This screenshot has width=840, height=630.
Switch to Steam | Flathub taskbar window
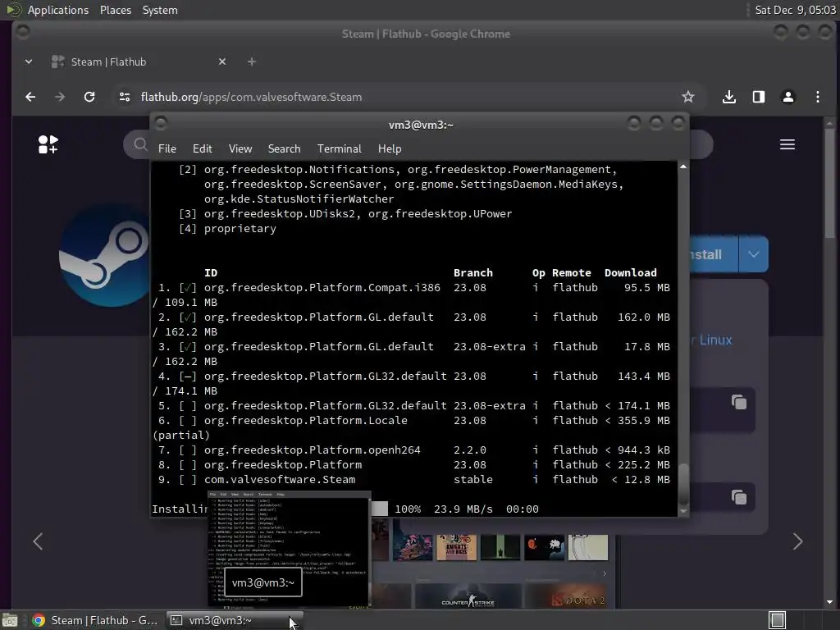95,620
